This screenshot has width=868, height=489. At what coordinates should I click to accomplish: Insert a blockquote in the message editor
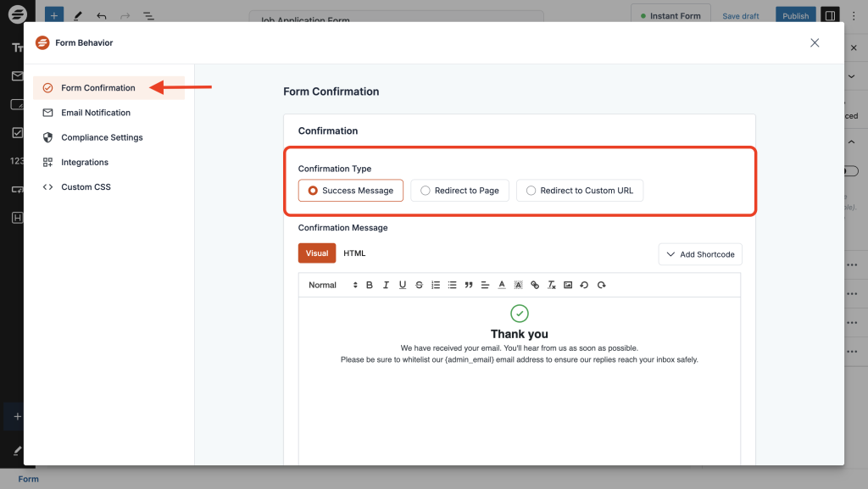[x=468, y=286]
